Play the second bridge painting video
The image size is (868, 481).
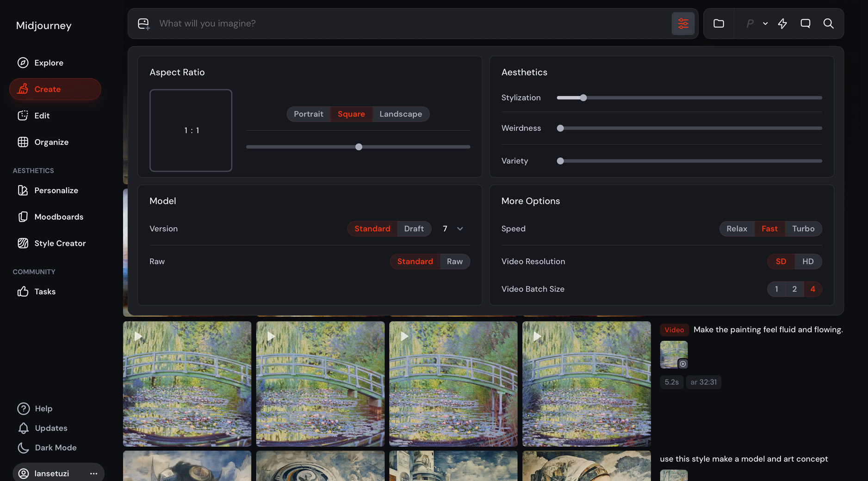click(271, 336)
